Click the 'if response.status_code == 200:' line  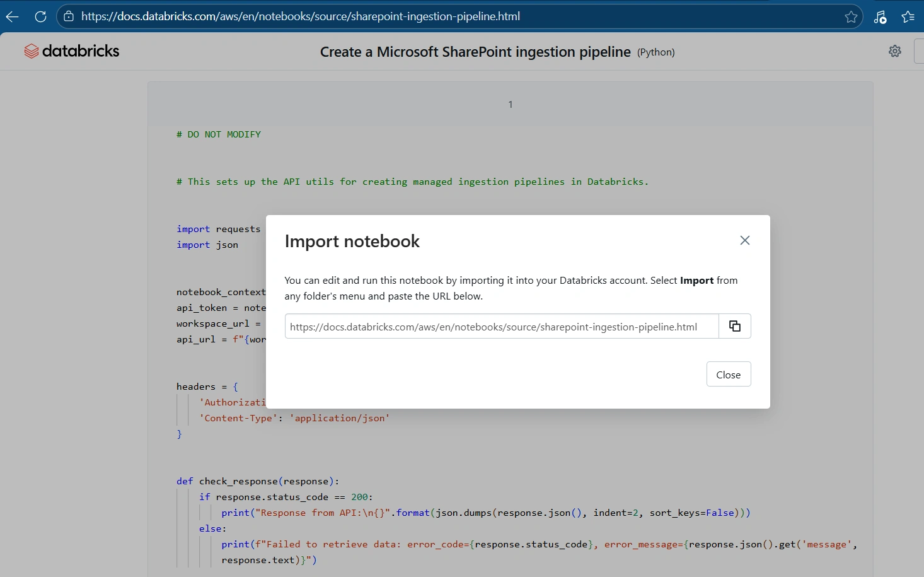(286, 497)
